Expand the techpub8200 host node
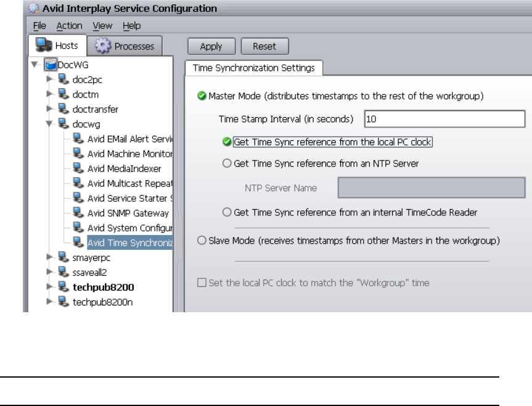The height and width of the screenshot is (406, 532). coord(49,287)
